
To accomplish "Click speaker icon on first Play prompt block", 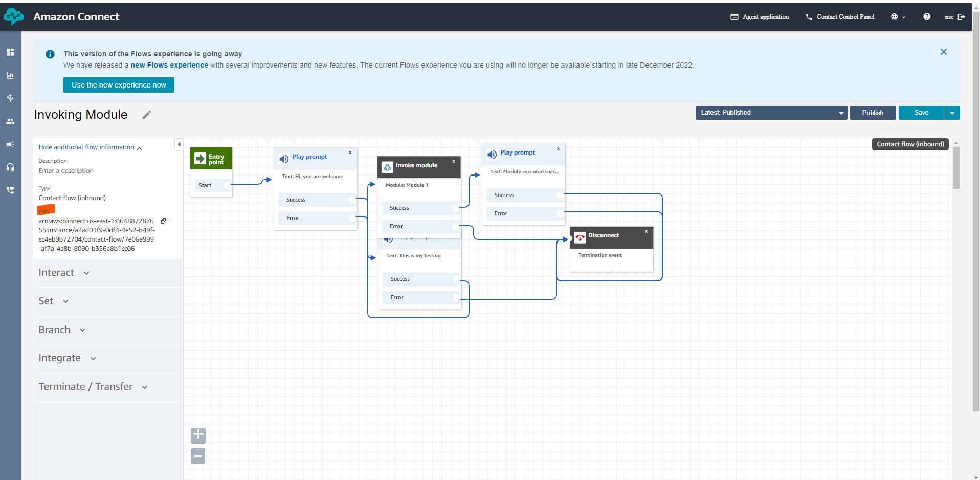I will (284, 159).
